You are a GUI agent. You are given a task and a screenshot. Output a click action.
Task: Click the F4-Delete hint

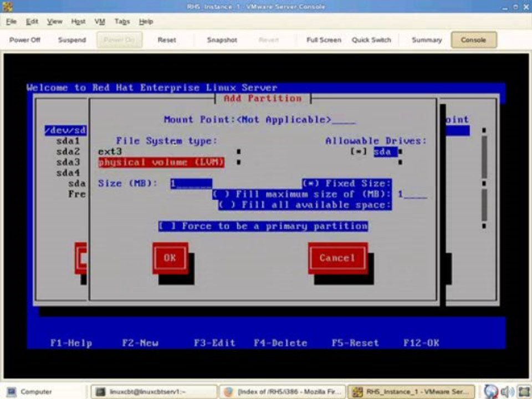point(280,343)
